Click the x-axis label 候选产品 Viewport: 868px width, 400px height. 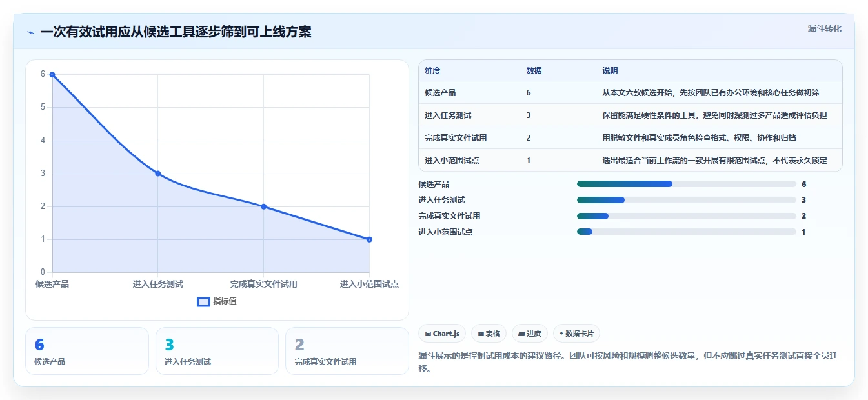52,284
